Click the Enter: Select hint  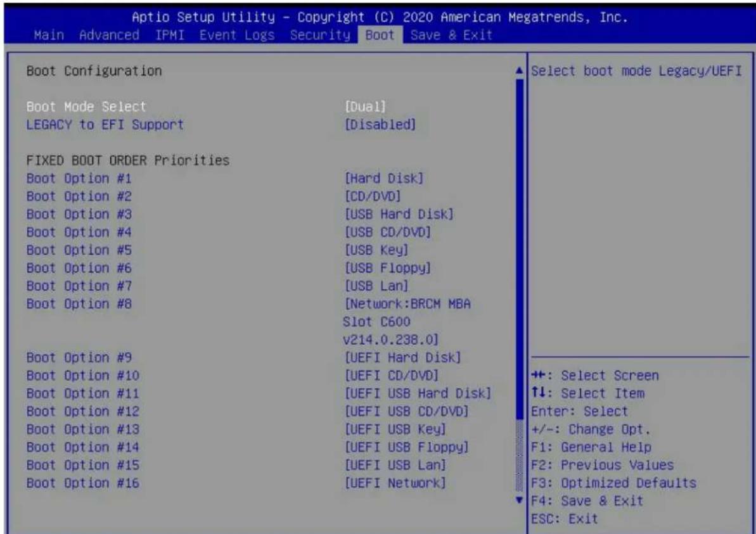coord(580,412)
